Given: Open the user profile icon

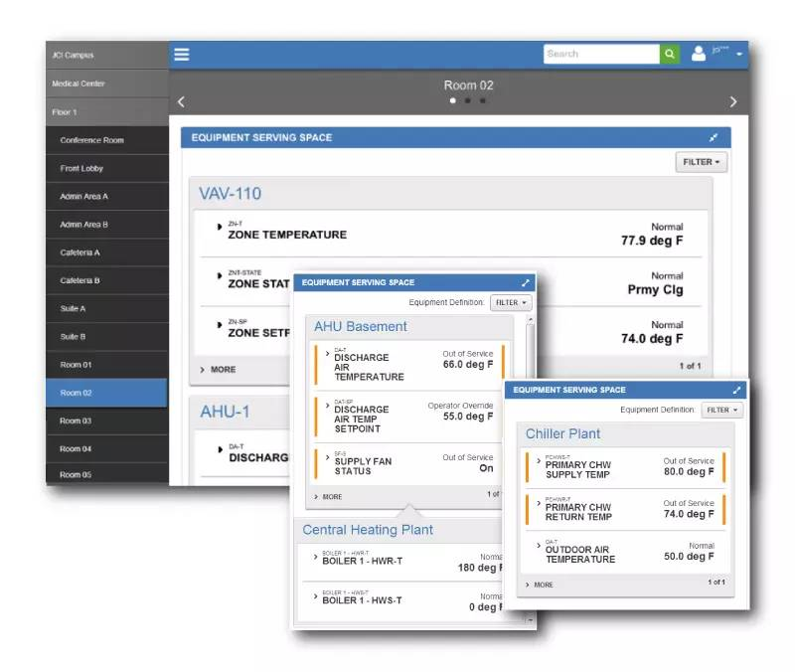Looking at the screenshot, I should click(699, 54).
